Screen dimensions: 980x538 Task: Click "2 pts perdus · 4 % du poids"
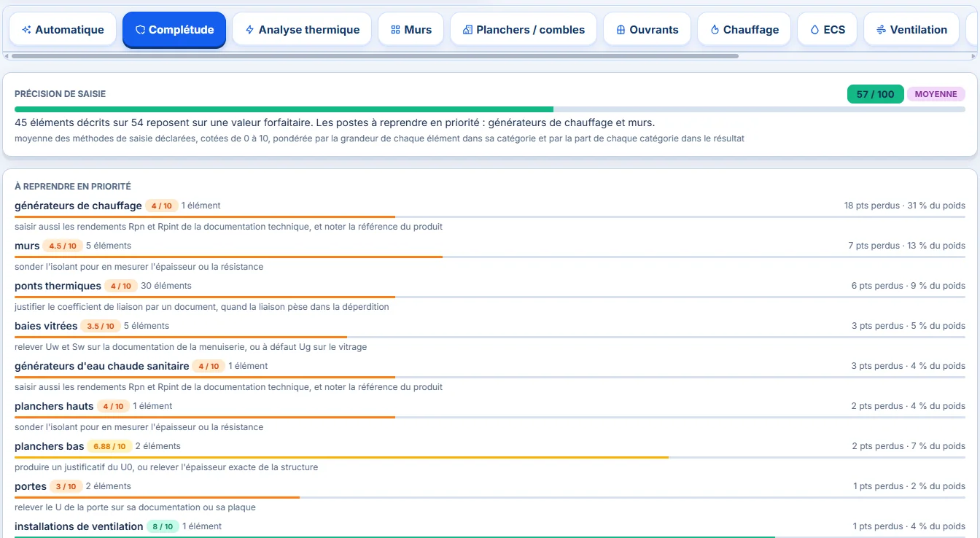point(909,406)
